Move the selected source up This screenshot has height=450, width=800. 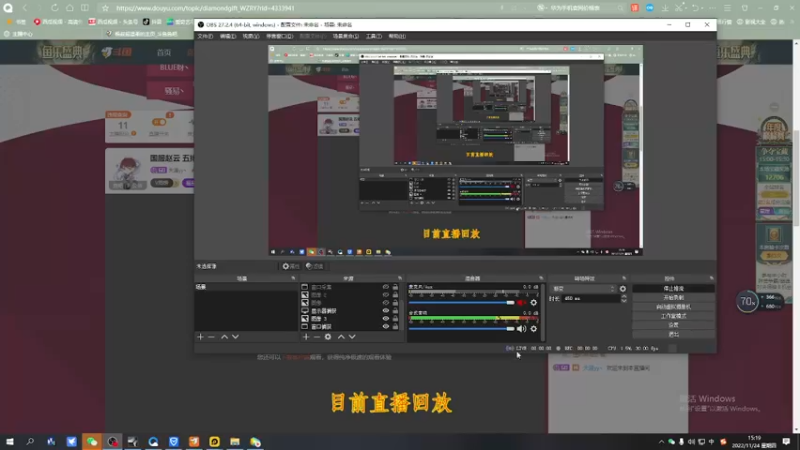click(x=341, y=337)
